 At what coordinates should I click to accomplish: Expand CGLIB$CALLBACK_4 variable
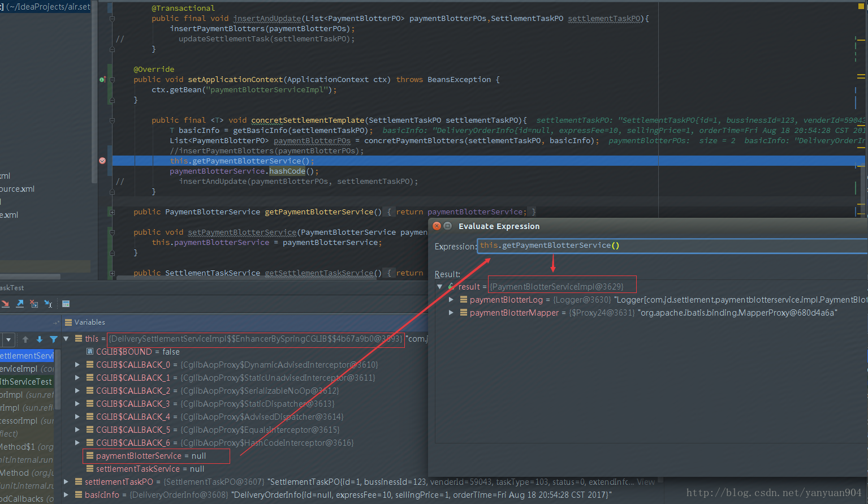77,417
